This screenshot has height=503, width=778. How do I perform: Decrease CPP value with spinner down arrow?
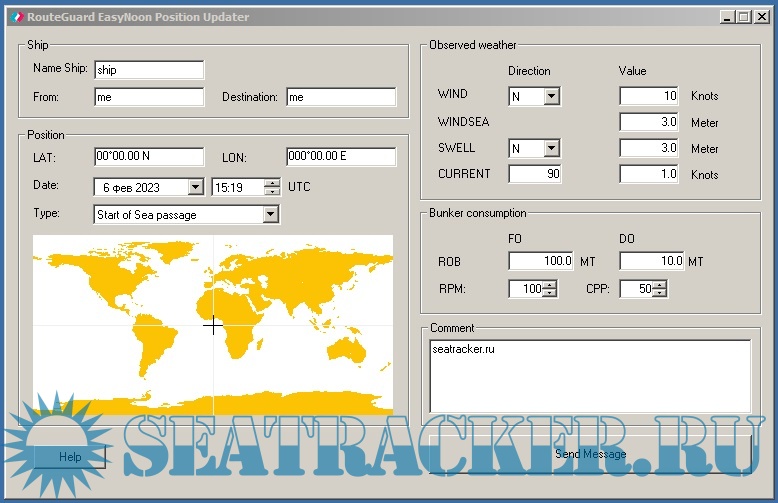pyautogui.click(x=659, y=294)
